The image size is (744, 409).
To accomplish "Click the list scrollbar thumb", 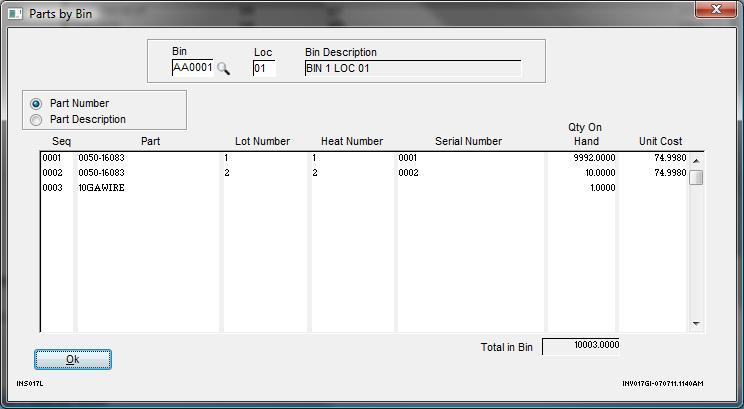I will pyautogui.click(x=696, y=177).
